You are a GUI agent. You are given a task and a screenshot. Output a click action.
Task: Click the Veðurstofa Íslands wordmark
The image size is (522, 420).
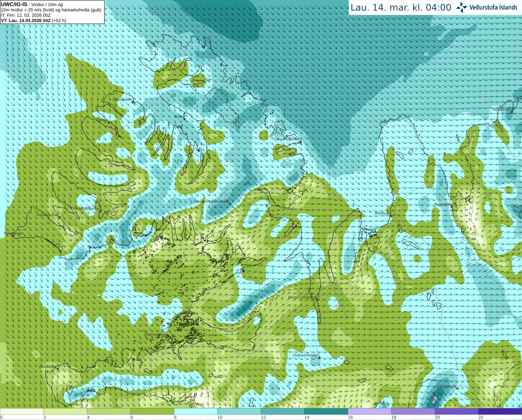pos(493,7)
